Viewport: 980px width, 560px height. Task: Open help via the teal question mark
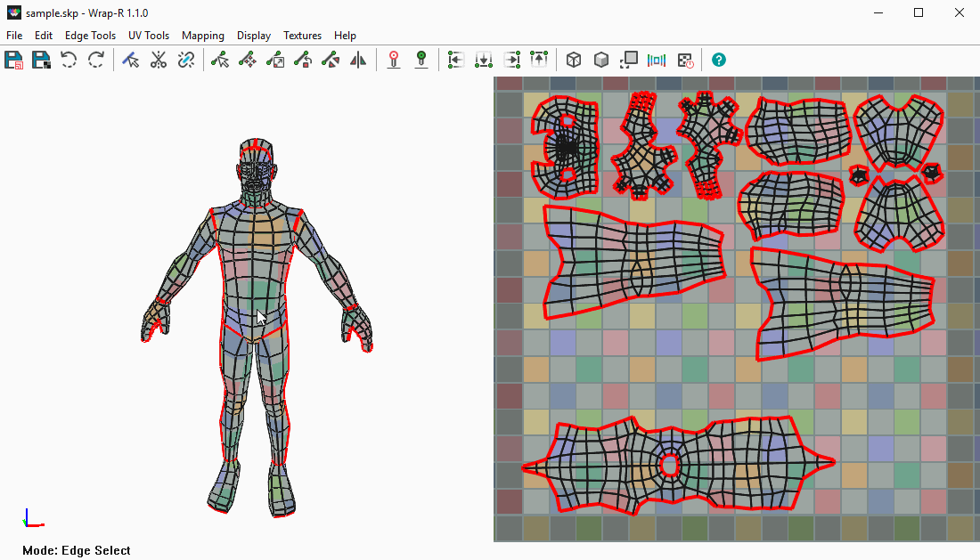[x=719, y=60]
